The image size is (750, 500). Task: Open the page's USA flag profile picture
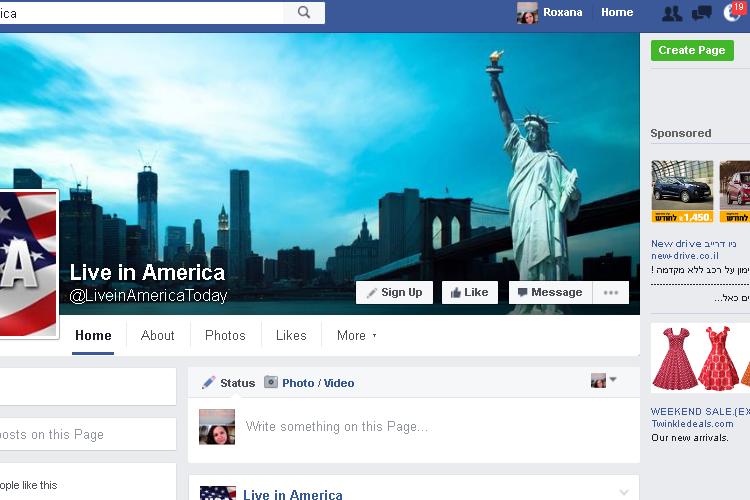(x=29, y=264)
